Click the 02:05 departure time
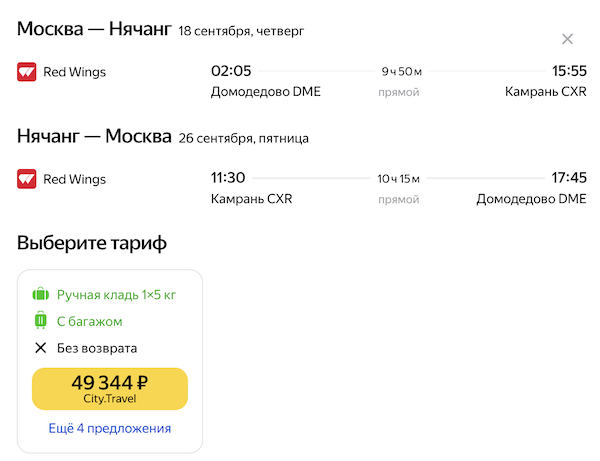The width and height of the screenshot is (600, 461). 231,71
